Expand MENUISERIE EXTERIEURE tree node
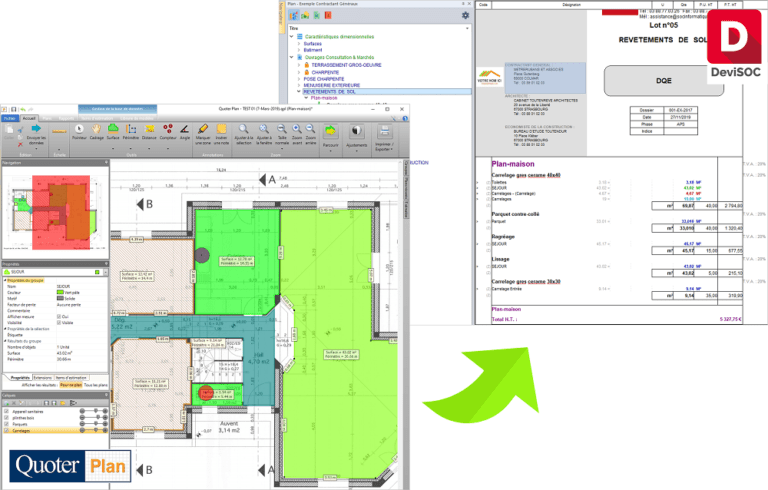This screenshot has width=768, height=490. (x=299, y=85)
